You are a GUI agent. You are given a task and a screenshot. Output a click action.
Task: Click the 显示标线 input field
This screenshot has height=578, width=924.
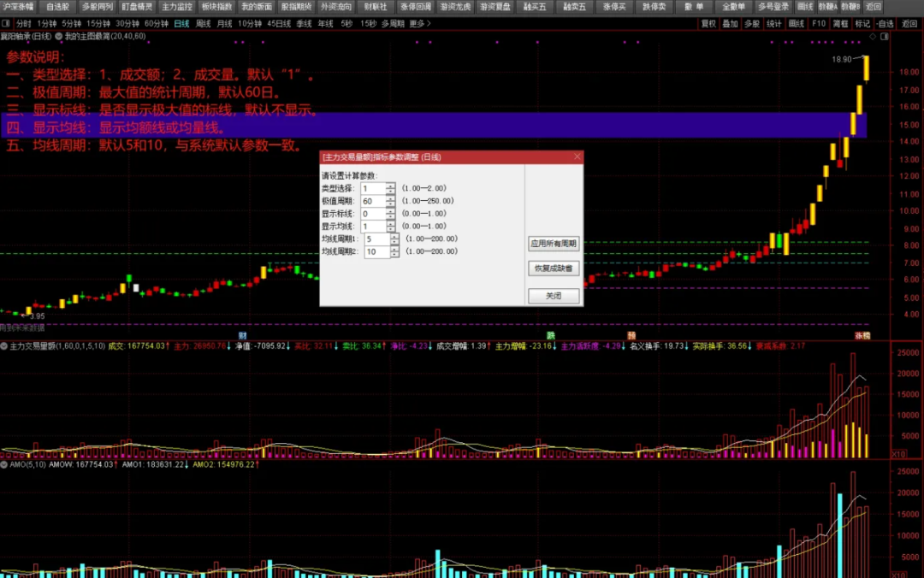pyautogui.click(x=373, y=213)
